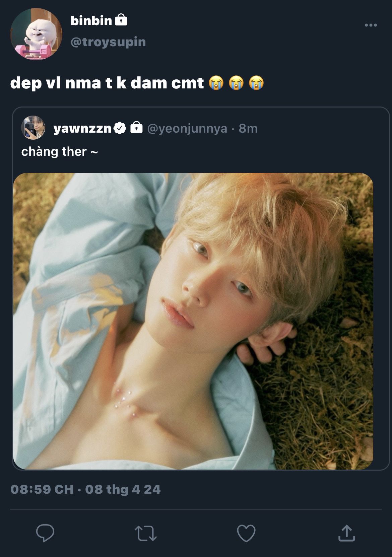The width and height of the screenshot is (392, 557).
Task: Open the quoted tweet text "chàng ther ~"
Action: 59,152
